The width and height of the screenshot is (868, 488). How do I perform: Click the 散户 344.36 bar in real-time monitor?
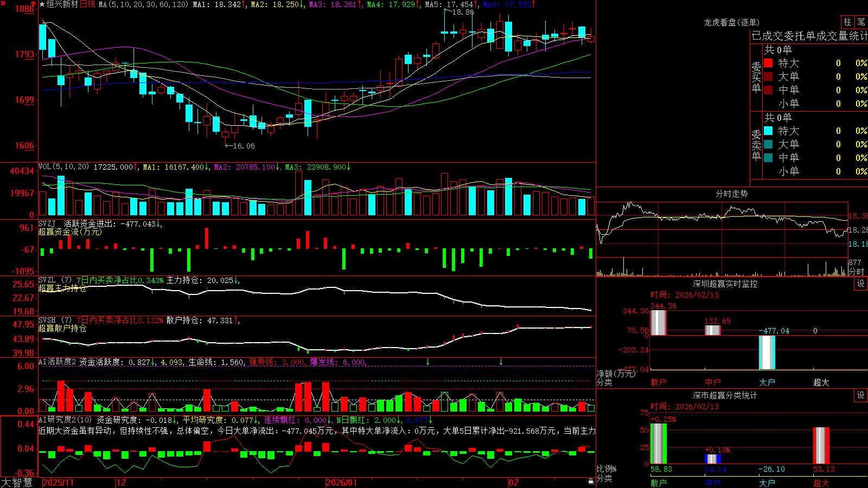658,323
